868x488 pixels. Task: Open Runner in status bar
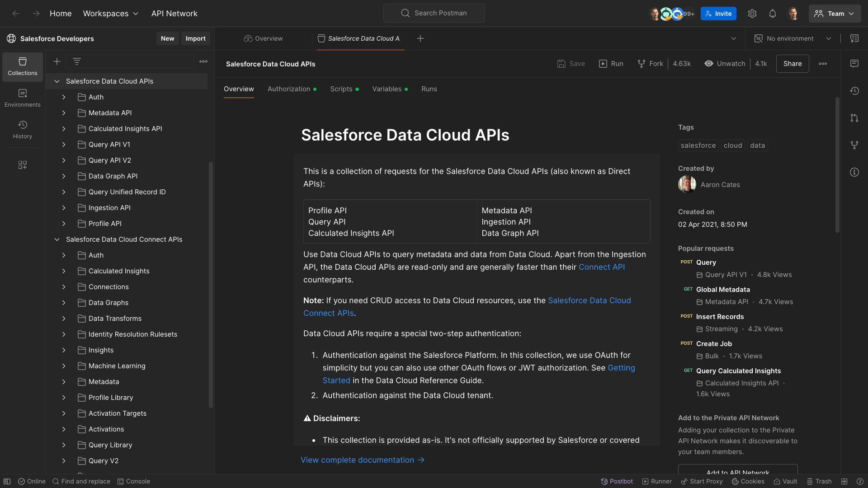click(x=657, y=481)
